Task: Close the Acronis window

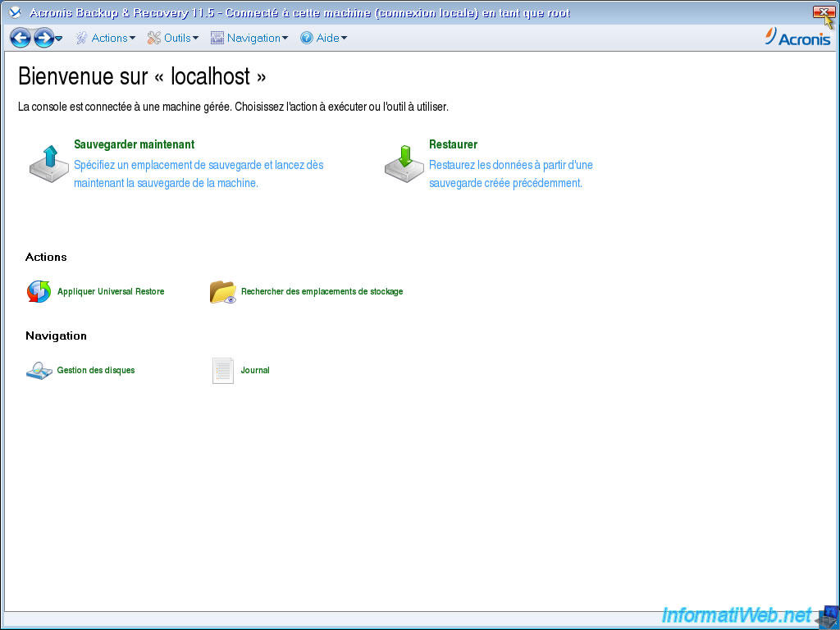Action: pos(824,11)
